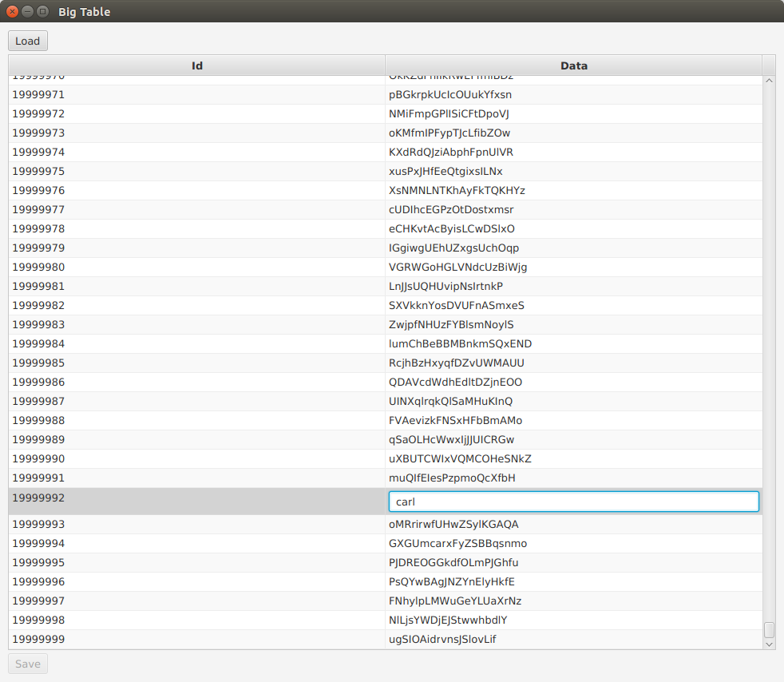Sort the table by the Id column
Viewport: 784px width, 682px height.
[196, 65]
